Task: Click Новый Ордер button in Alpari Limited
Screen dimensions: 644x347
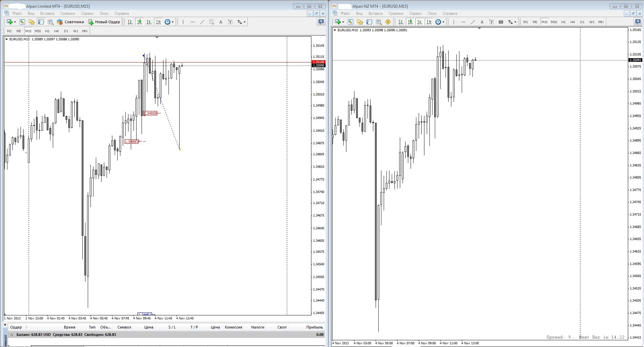Action: point(104,22)
